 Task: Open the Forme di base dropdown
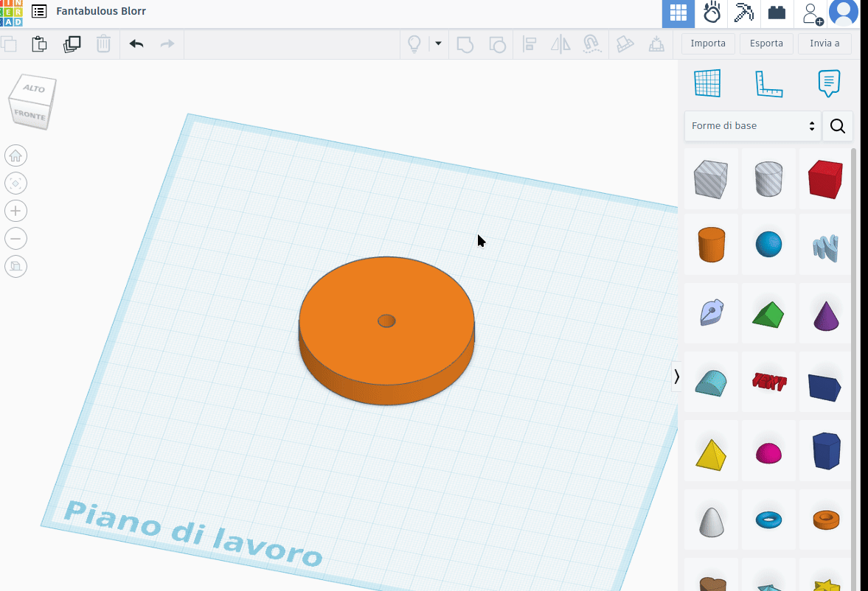click(752, 125)
